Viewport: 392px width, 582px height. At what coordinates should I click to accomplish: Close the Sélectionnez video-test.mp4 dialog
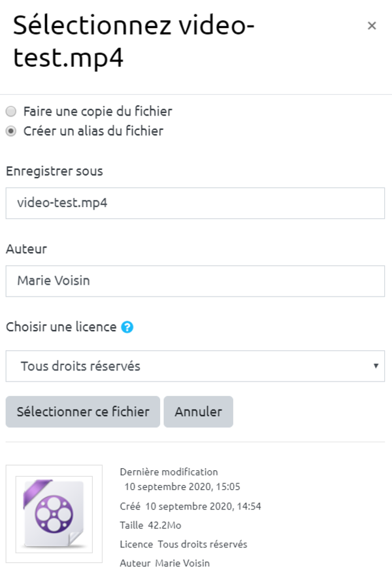(372, 25)
